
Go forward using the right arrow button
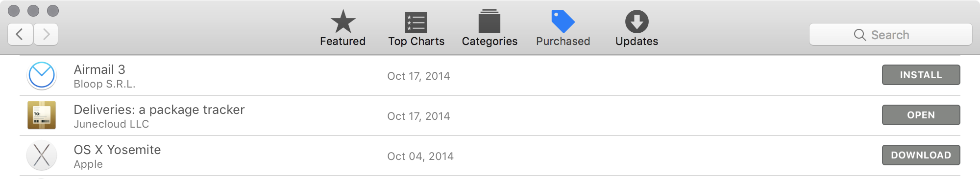46,34
